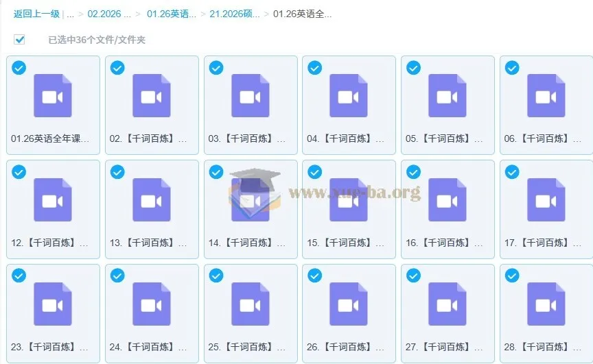Viewport: 593px width, 364px height.
Task: Toggle the select-all checkbox
Action: [x=19, y=40]
